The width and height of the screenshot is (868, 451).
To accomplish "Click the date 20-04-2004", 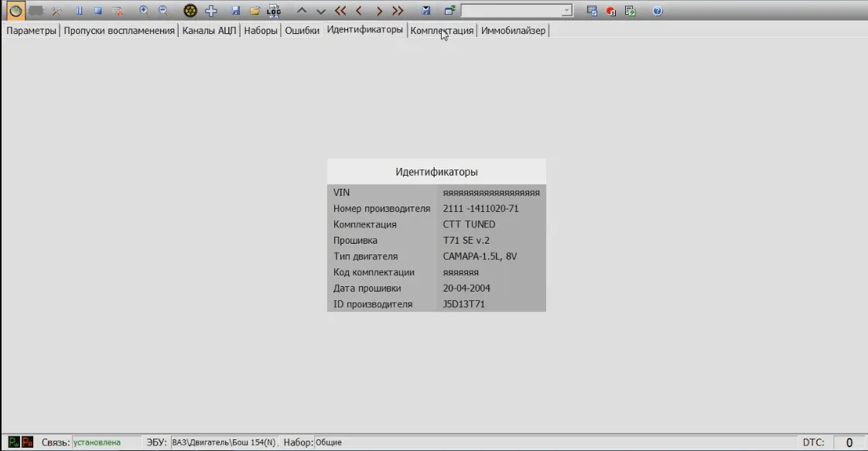I will [466, 289].
